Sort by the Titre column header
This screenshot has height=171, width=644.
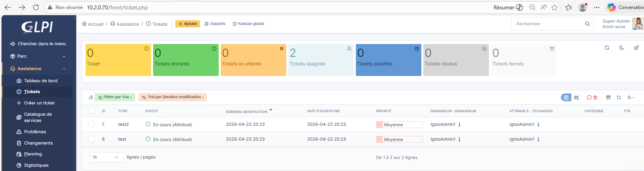point(123,111)
